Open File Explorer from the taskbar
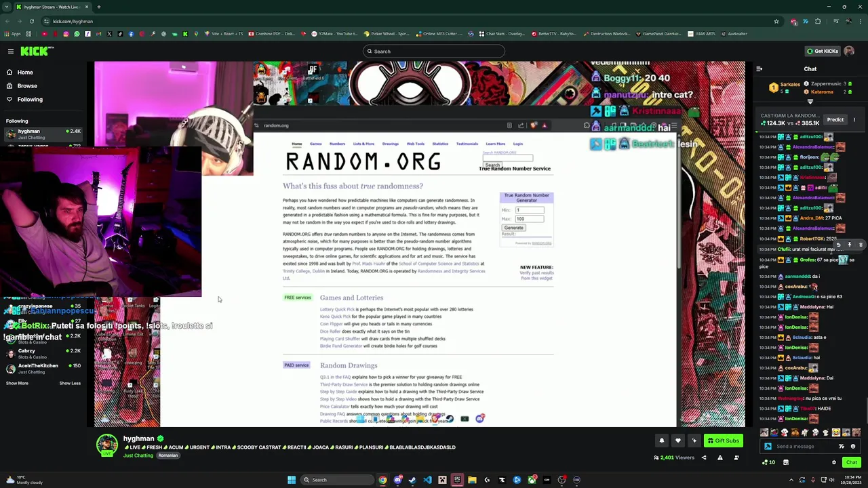868x488 pixels. click(x=472, y=480)
